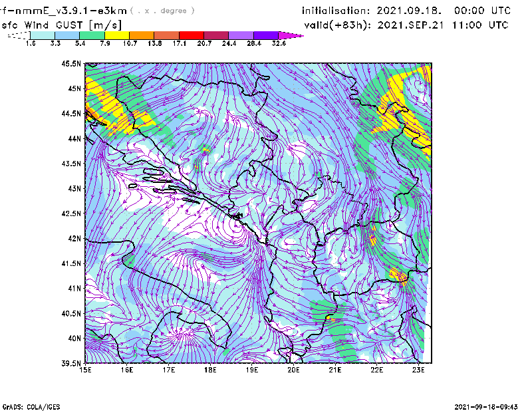Click the 21E longitude label

[335, 370]
